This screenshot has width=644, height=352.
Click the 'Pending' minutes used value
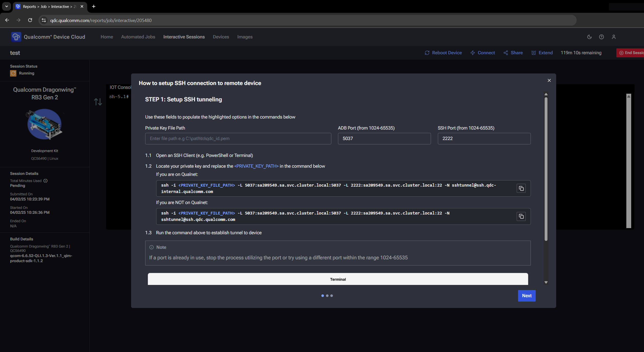[17, 186]
